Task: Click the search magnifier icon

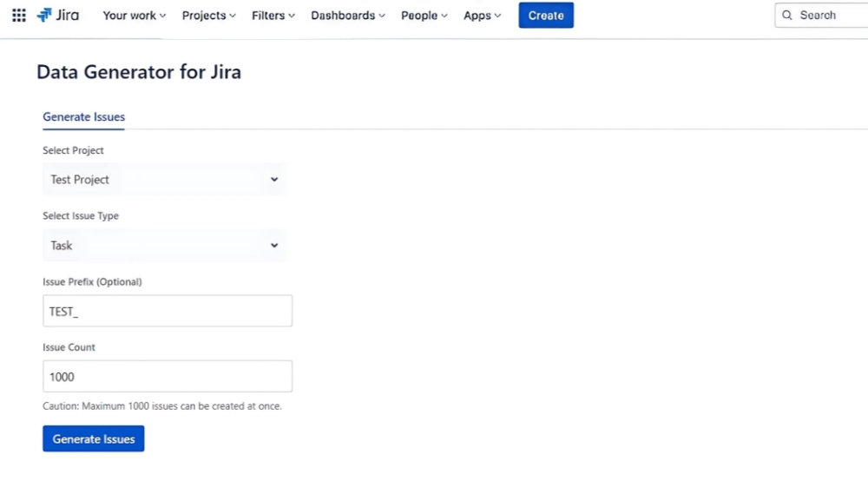Action: pyautogui.click(x=787, y=16)
